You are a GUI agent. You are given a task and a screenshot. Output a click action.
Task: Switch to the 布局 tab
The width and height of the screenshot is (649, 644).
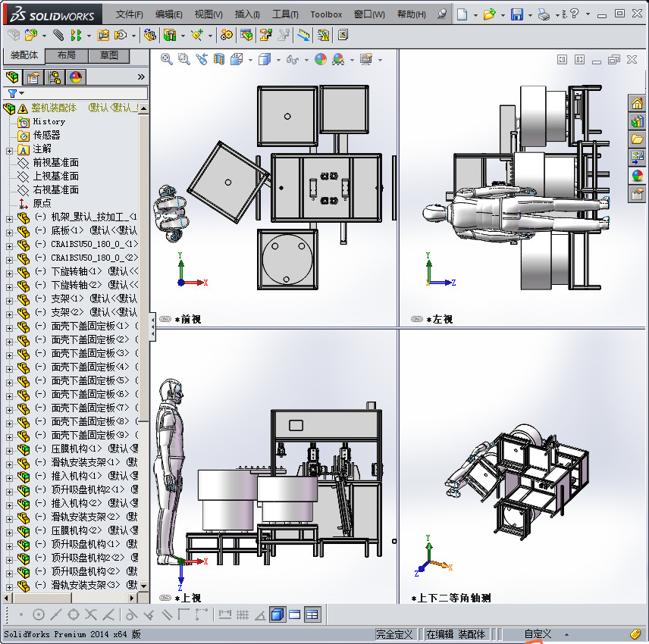coord(66,55)
